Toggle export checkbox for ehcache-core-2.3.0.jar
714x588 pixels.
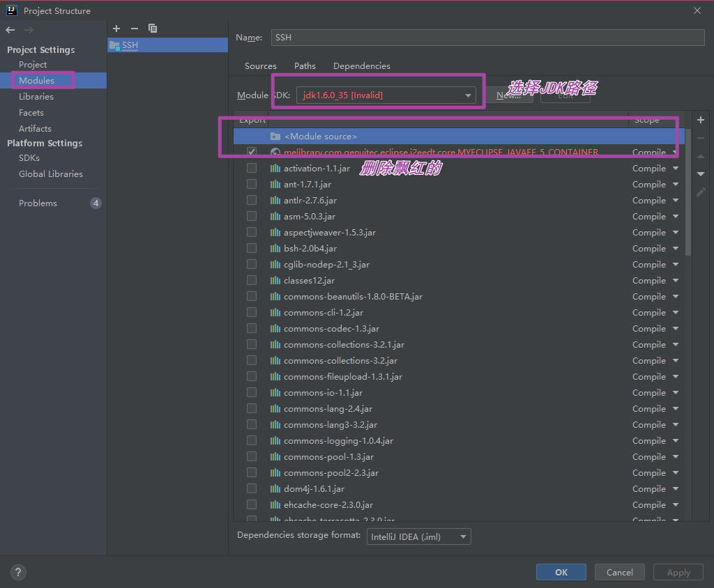(x=251, y=504)
